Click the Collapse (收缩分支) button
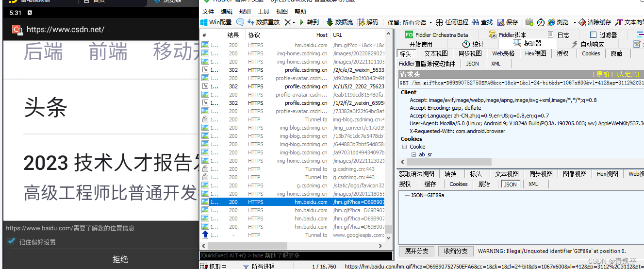The height and width of the screenshot is (269, 644). 456,251
